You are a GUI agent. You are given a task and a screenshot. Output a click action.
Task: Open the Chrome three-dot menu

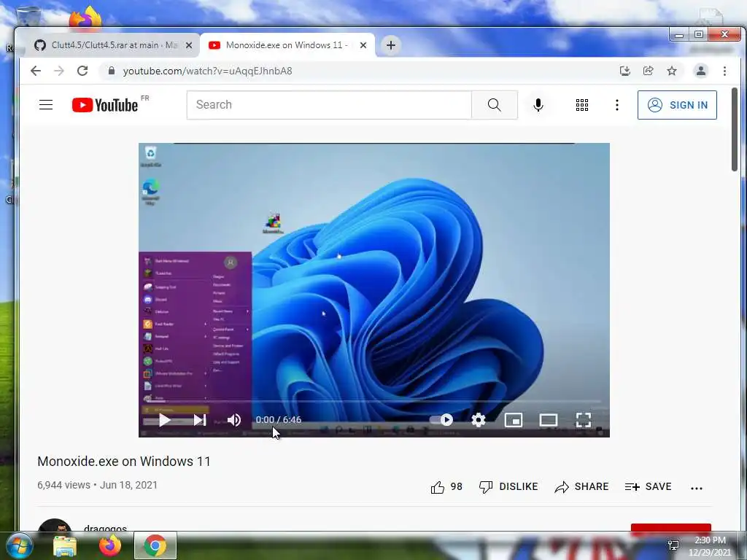[724, 71]
